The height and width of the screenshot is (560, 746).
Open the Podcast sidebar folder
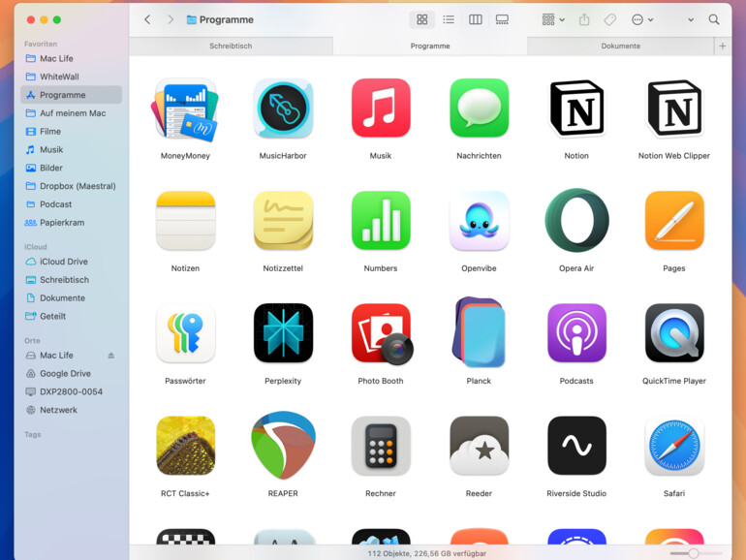[72, 204]
